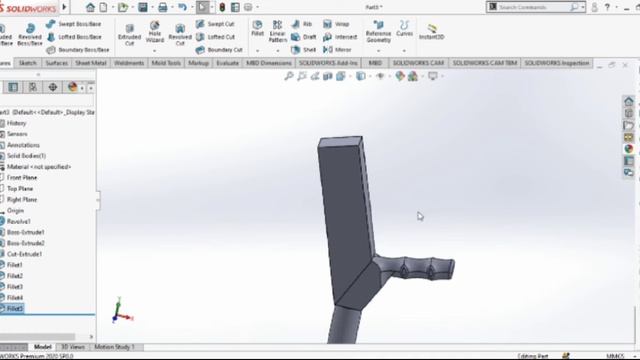Switch to the Surfaces tab
The height and width of the screenshot is (360, 640).
57,63
